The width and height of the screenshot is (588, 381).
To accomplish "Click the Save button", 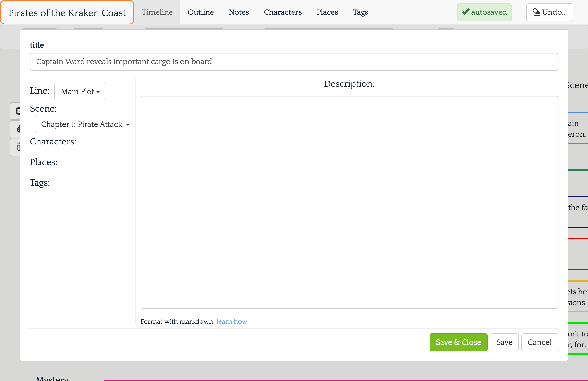I will coord(504,342).
